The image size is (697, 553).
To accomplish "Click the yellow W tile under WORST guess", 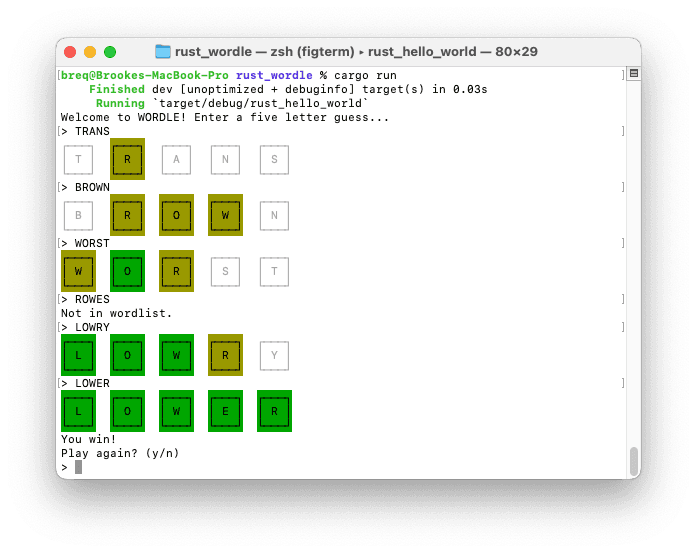I will coord(78,271).
